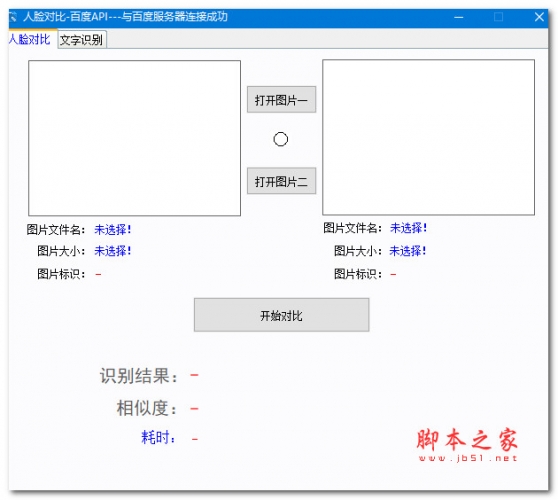Switch to the 文字识别 tab
558x500 pixels.
(81, 40)
